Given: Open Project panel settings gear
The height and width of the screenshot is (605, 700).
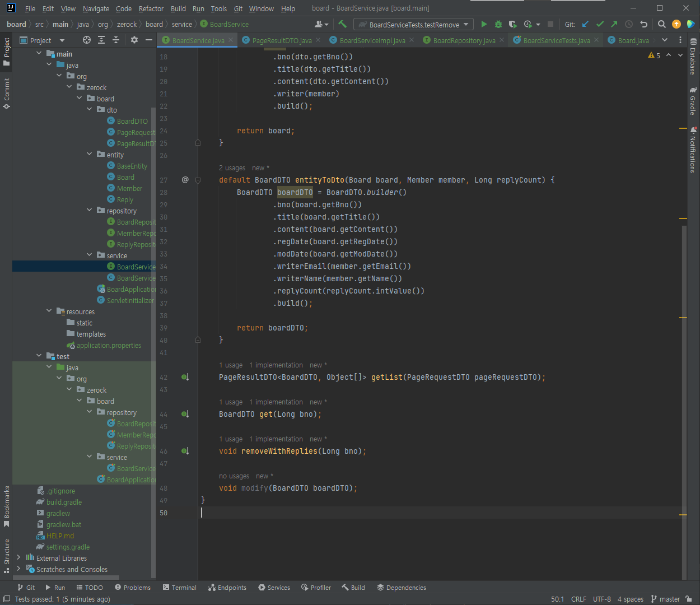Looking at the screenshot, I should 134,40.
